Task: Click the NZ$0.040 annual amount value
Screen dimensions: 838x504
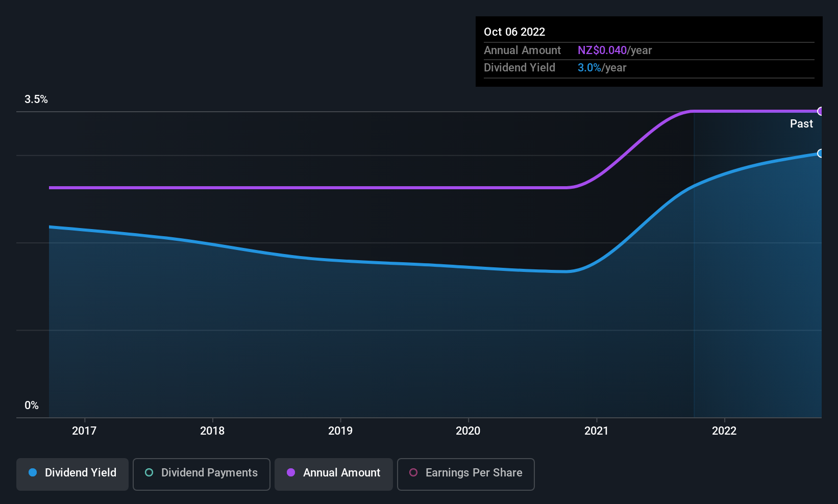Action: [x=602, y=50]
